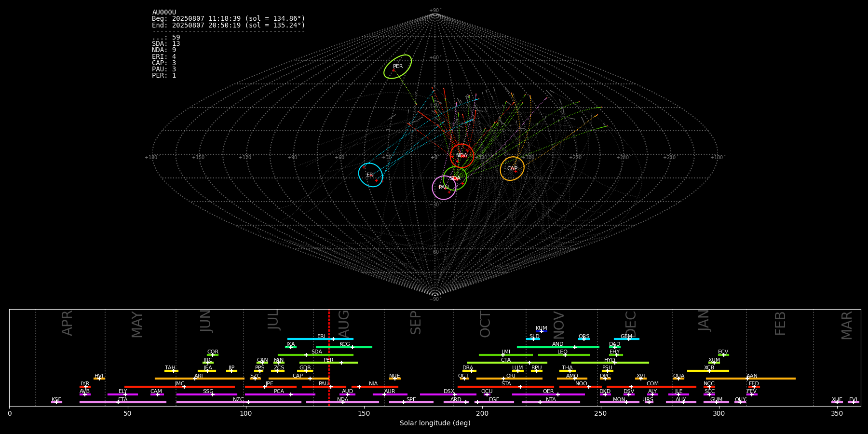Select the URS shower bar in timeline
This screenshot has height=434, width=868.
click(x=649, y=402)
